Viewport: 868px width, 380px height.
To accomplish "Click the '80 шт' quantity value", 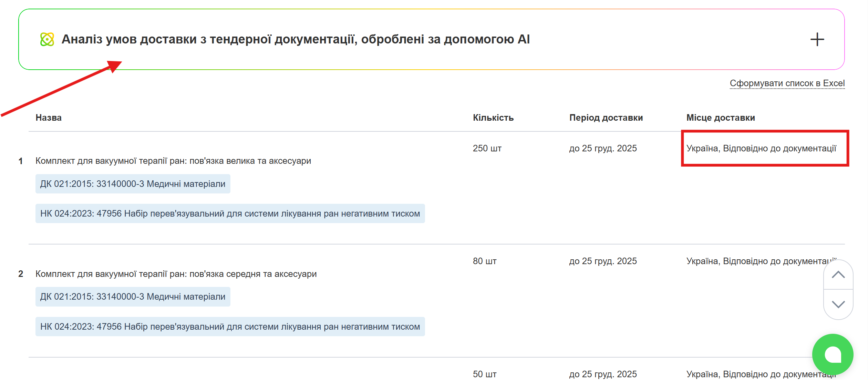I will (x=485, y=261).
